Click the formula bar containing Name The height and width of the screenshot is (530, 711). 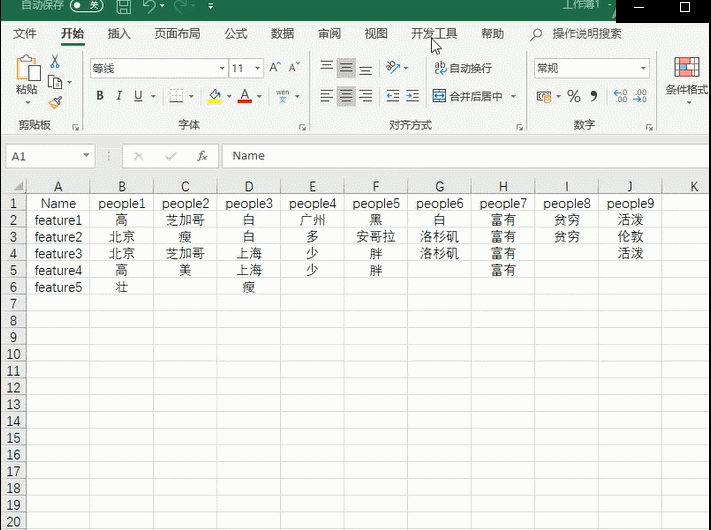click(466, 156)
